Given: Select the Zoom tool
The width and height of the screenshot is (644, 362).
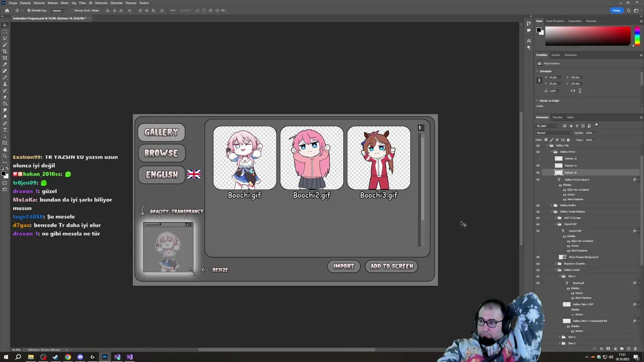Looking at the screenshot, I should pos(5,156).
